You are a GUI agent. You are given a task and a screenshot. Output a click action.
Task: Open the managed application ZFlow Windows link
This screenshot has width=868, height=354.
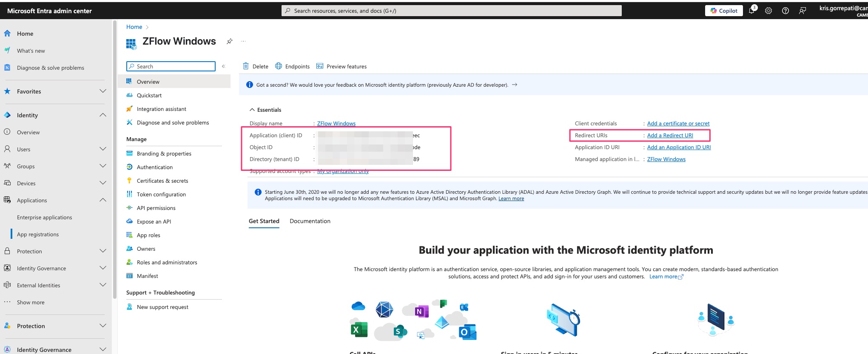[x=666, y=159]
